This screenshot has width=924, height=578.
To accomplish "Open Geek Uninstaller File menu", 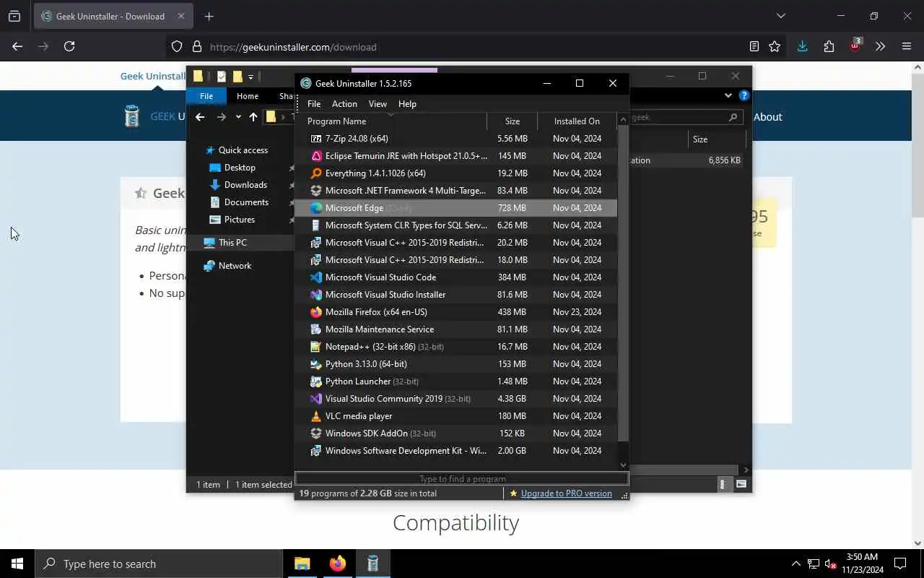I will click(x=314, y=103).
